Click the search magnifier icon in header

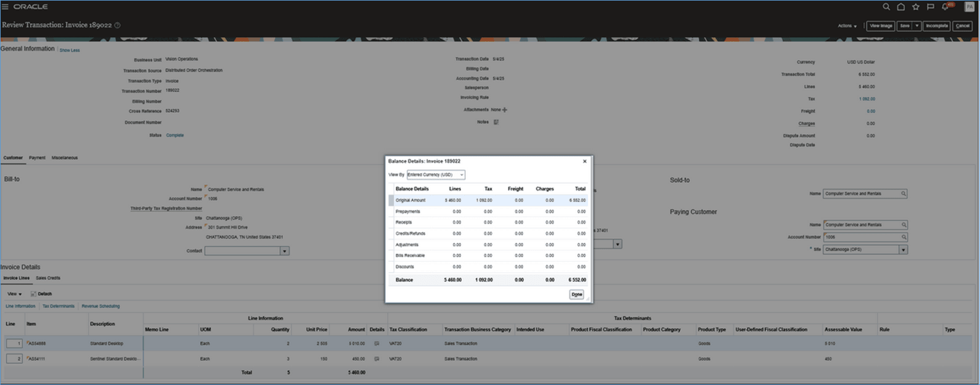click(886, 7)
